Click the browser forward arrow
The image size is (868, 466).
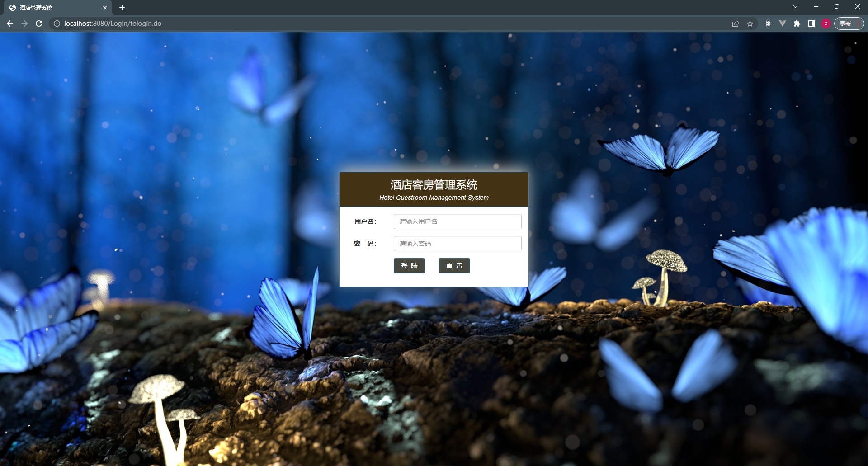[x=24, y=24]
